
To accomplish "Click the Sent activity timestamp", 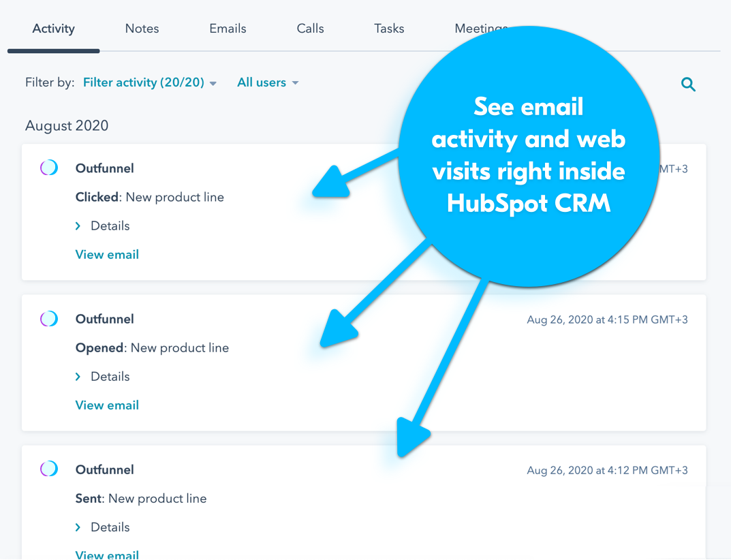I will 607,470.
